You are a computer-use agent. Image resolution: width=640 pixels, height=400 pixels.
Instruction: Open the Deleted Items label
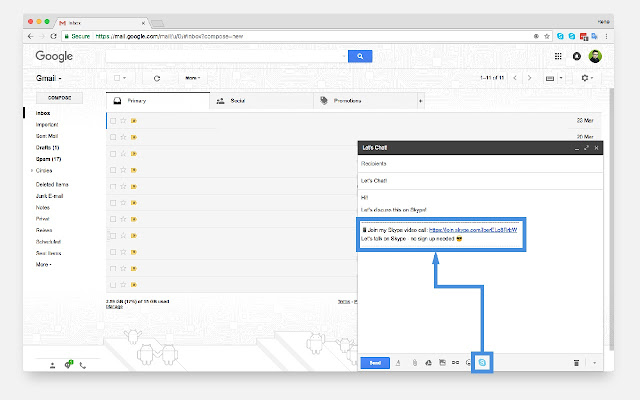tap(52, 184)
